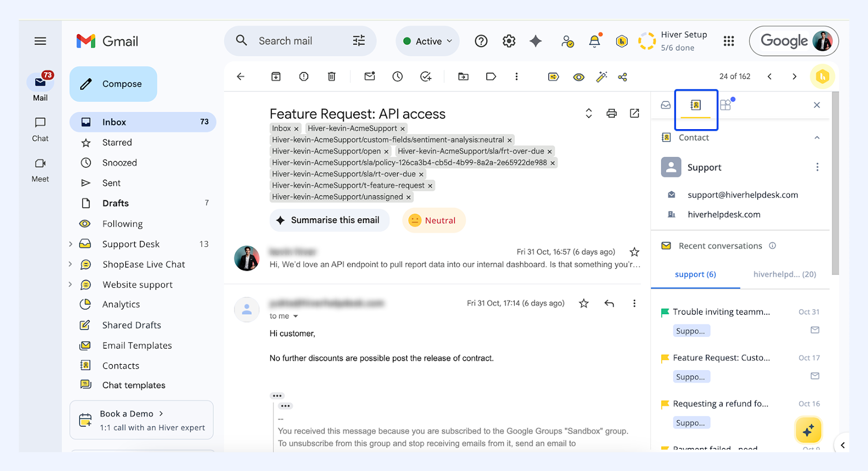Toggle the Hiver follow eye icon
The width and height of the screenshot is (868, 471).
579,77
